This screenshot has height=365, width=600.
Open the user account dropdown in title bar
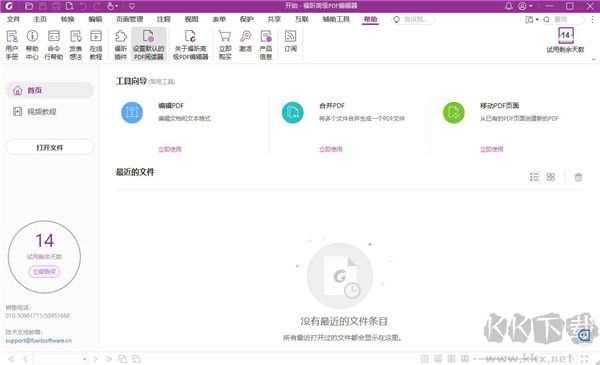525,6
